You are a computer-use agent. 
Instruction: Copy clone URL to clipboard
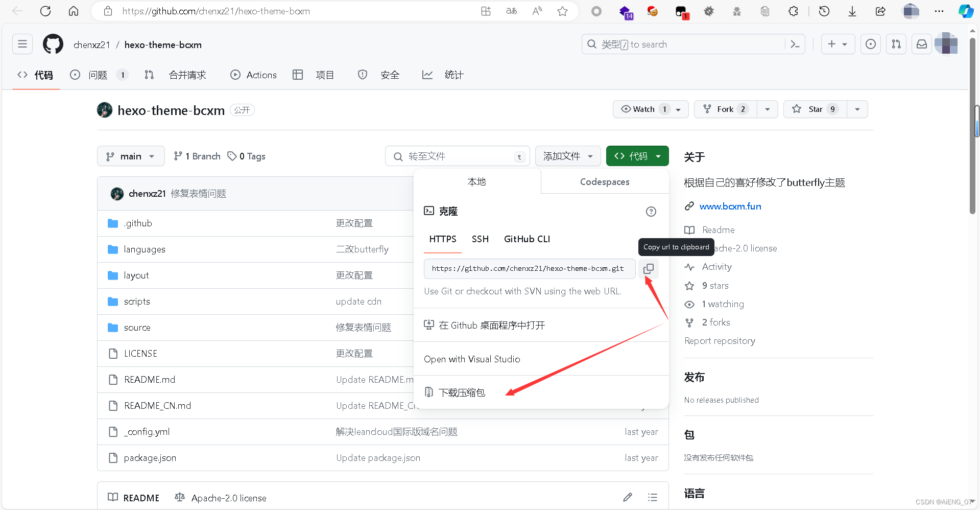[x=649, y=268]
